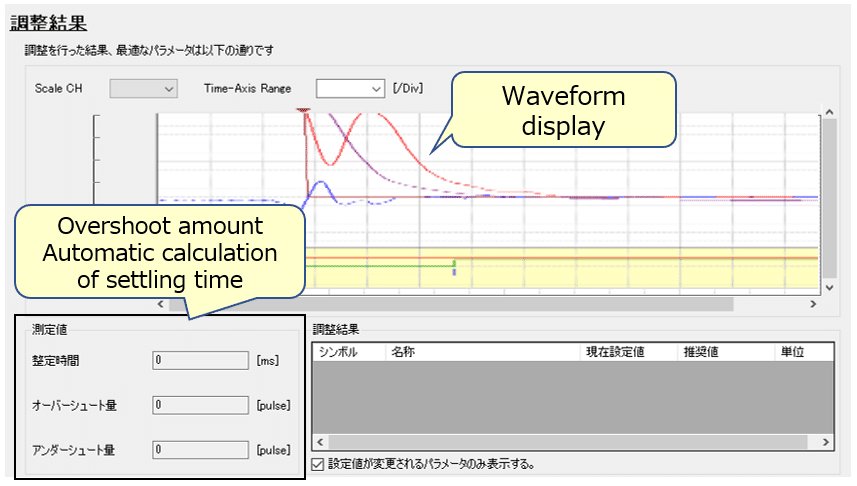Click the waveform scroll down arrow

pyautogui.click(x=829, y=288)
